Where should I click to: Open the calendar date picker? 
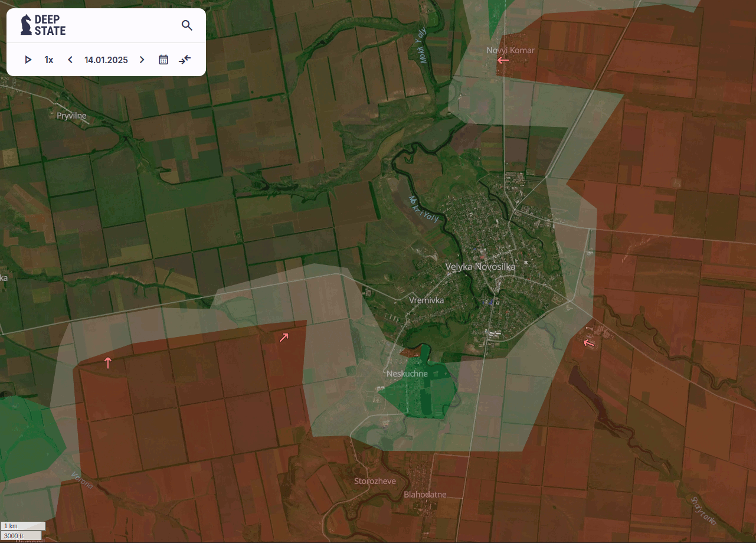coord(163,60)
